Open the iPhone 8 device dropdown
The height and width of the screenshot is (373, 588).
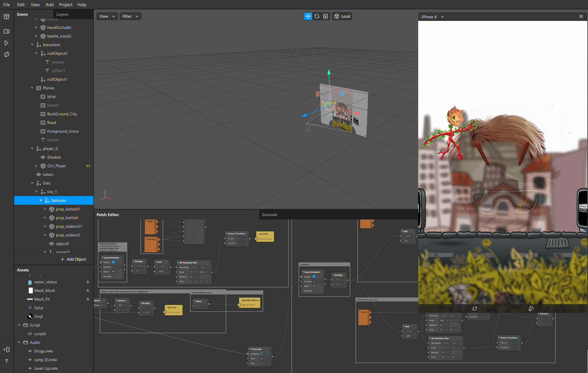tap(432, 17)
